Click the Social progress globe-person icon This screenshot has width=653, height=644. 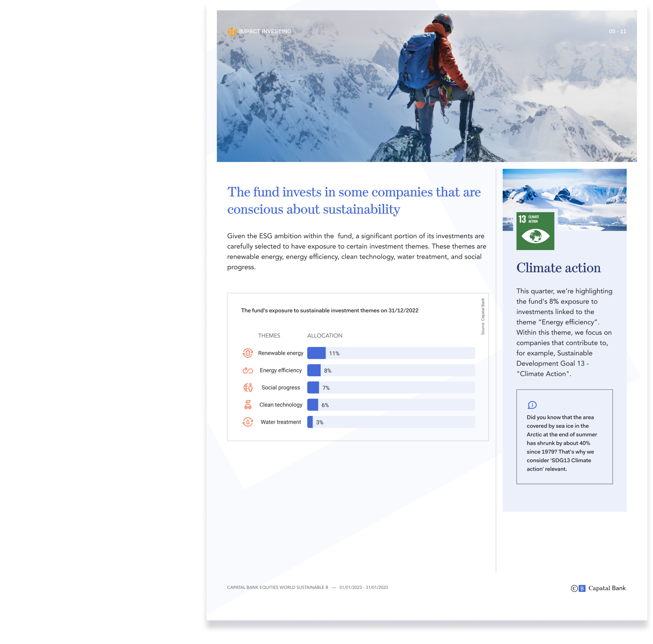(248, 387)
